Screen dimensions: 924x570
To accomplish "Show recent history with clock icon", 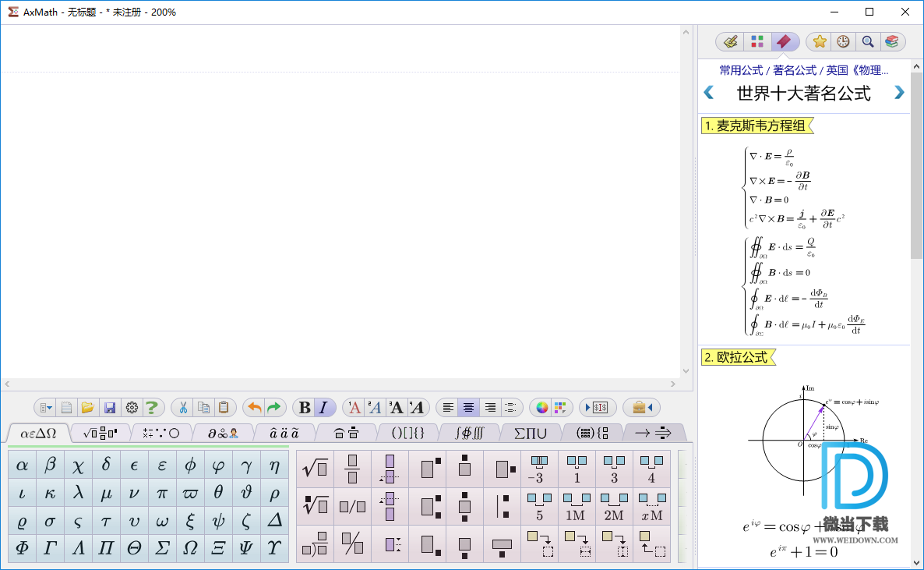I will (x=843, y=41).
